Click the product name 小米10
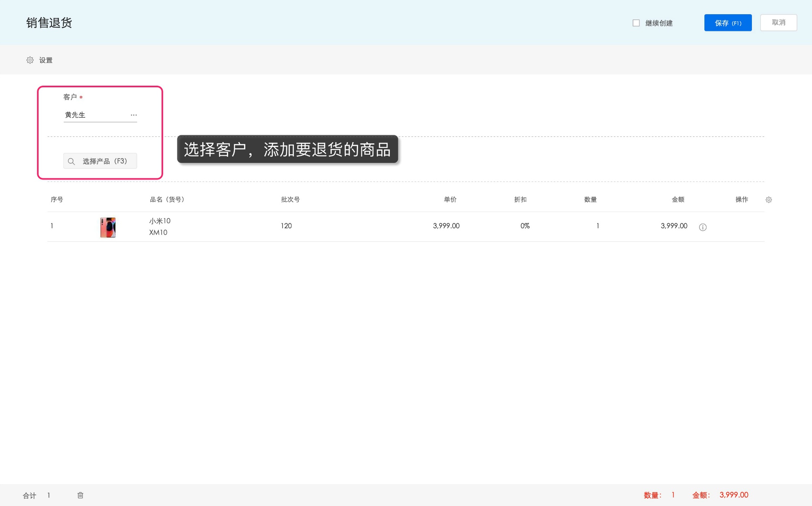Image resolution: width=812 pixels, height=506 pixels. click(x=160, y=221)
